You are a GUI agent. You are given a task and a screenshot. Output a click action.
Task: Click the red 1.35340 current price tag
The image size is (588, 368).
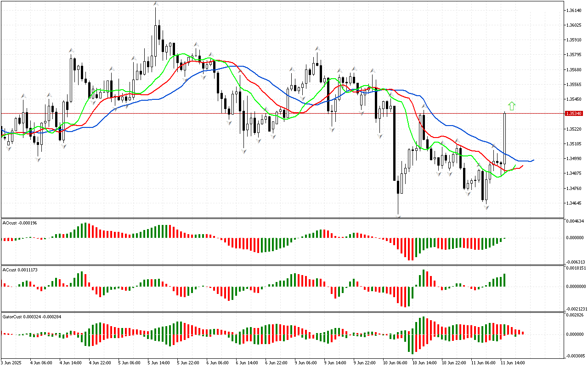coord(575,113)
